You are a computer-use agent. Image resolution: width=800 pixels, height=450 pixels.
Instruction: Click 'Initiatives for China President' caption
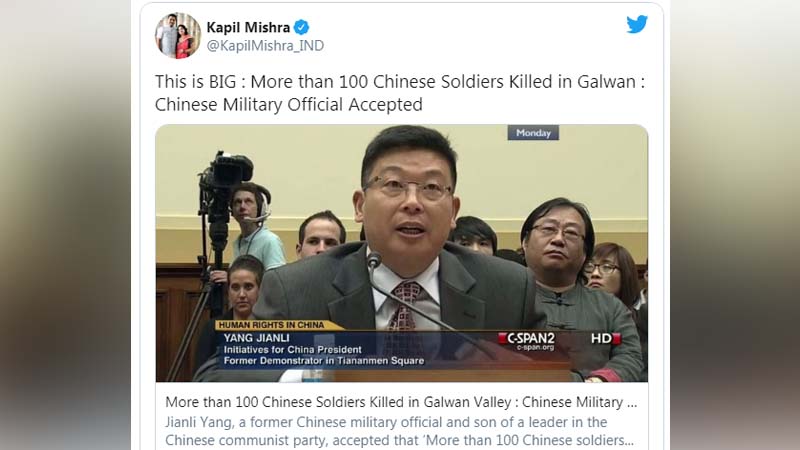coord(292,349)
